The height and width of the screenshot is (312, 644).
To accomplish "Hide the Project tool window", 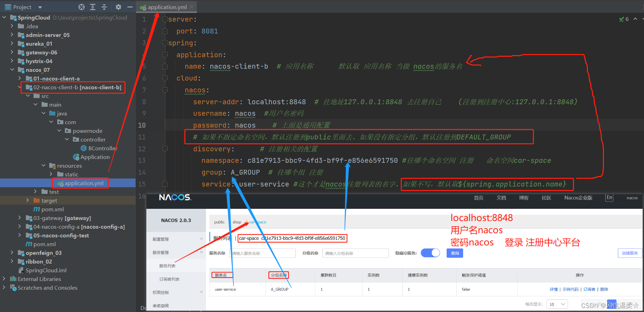I will [130, 7].
